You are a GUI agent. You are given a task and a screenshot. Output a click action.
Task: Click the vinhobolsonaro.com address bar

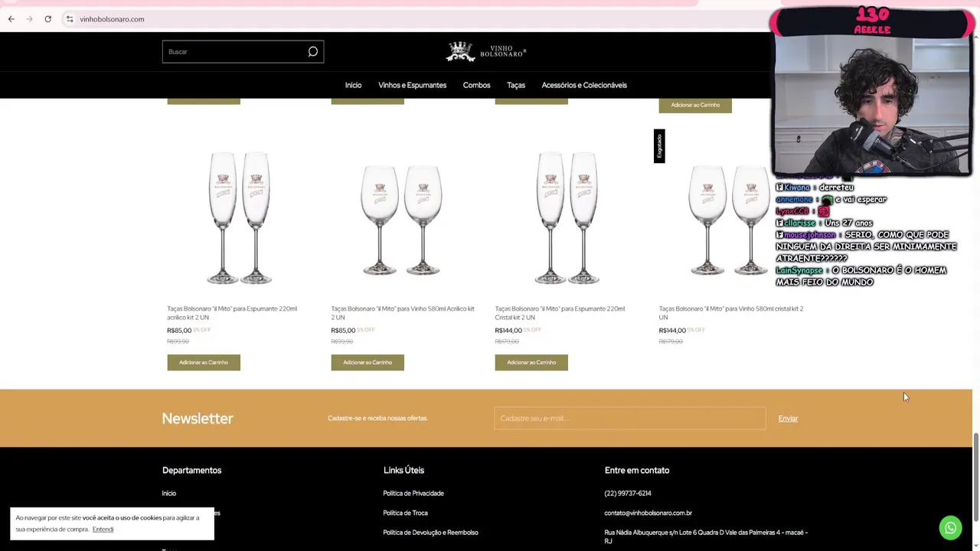112,19
